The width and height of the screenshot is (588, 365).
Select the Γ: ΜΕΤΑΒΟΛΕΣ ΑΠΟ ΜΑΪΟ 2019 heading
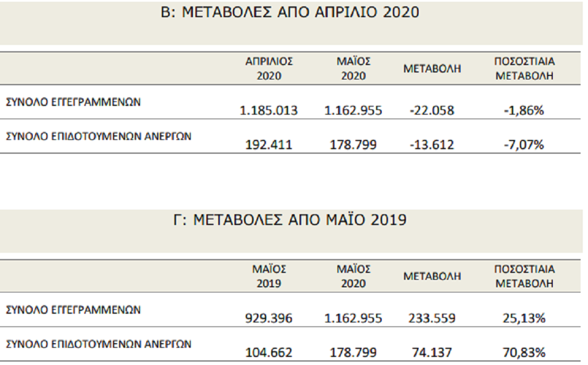(x=290, y=219)
